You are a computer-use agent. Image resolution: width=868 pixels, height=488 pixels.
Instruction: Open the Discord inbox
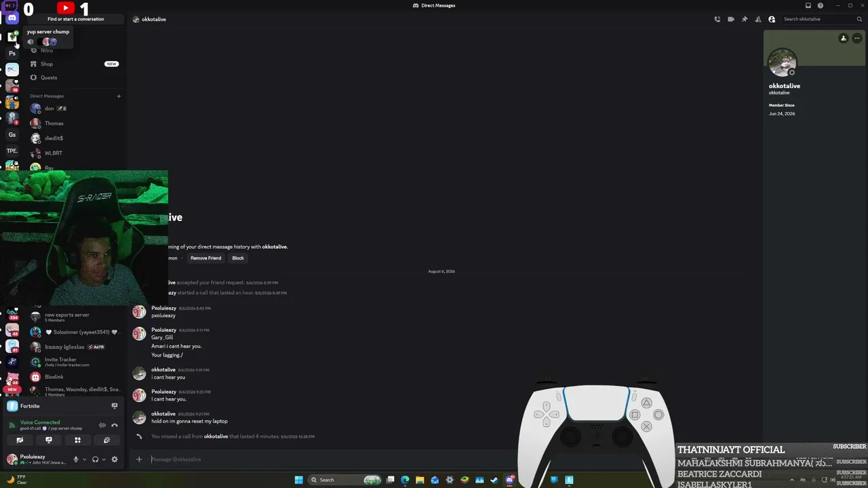pyautogui.click(x=809, y=5)
